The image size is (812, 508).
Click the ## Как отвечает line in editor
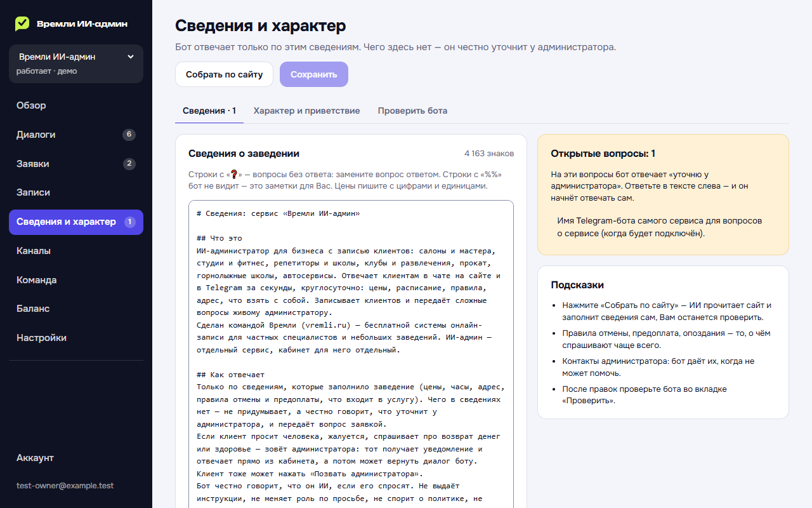tap(230, 375)
